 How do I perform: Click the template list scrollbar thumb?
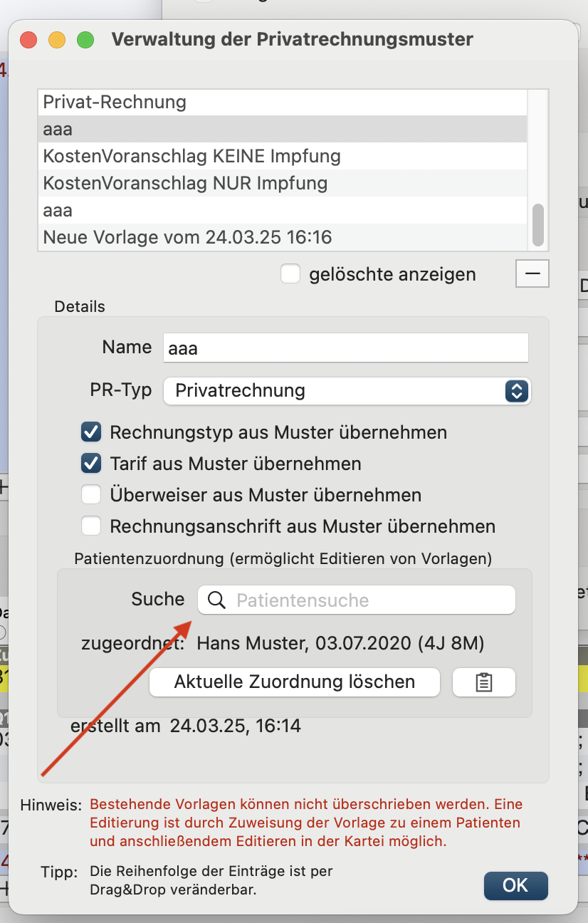(x=538, y=224)
